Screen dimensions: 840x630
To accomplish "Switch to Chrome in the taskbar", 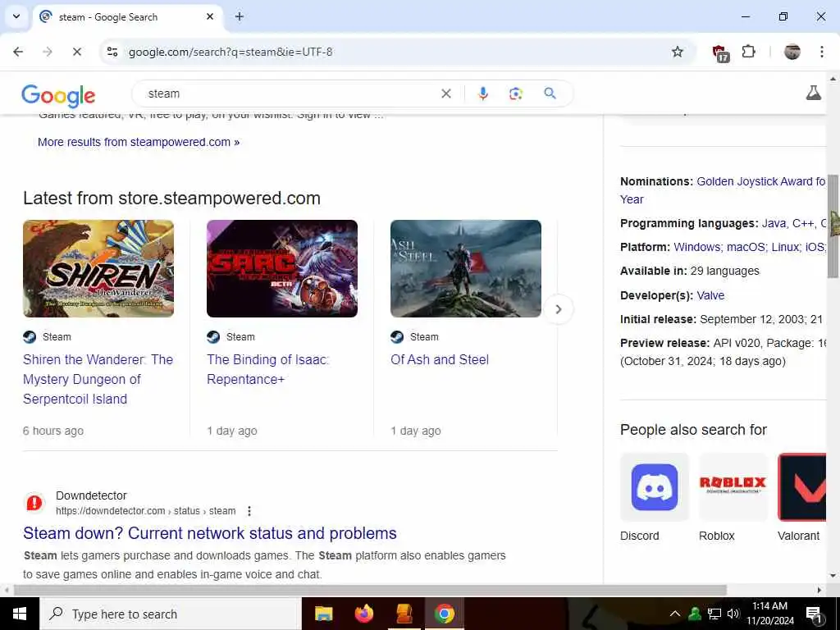I will pos(444,614).
